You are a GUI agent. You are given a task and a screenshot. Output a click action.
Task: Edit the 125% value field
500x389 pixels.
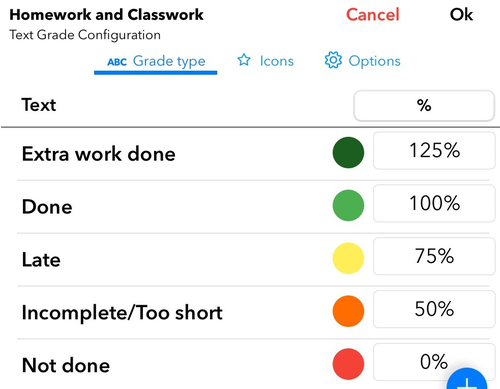click(x=434, y=151)
